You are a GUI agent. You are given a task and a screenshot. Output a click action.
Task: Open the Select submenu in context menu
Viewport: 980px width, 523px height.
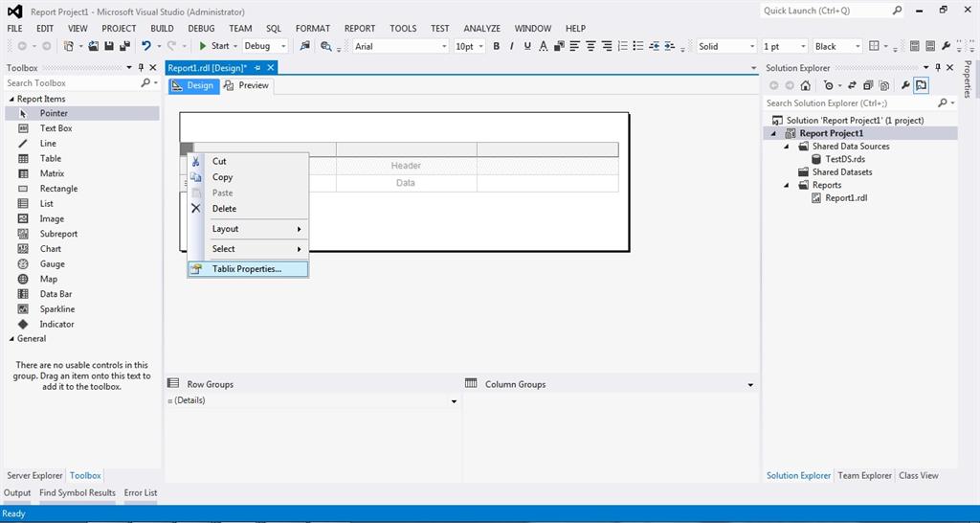[248, 249]
